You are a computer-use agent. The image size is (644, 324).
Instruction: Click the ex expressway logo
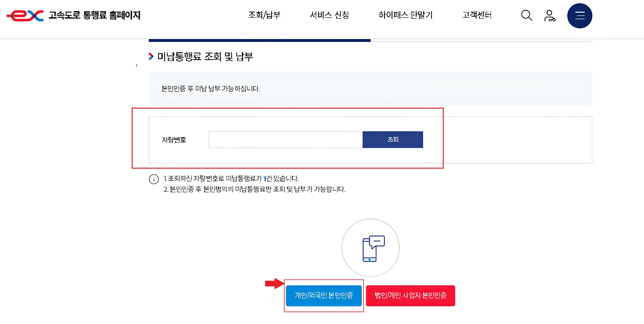pyautogui.click(x=25, y=15)
